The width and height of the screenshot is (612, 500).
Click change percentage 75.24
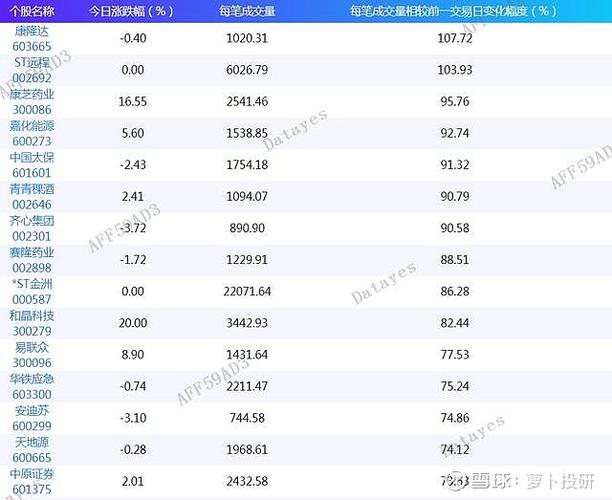pos(455,386)
